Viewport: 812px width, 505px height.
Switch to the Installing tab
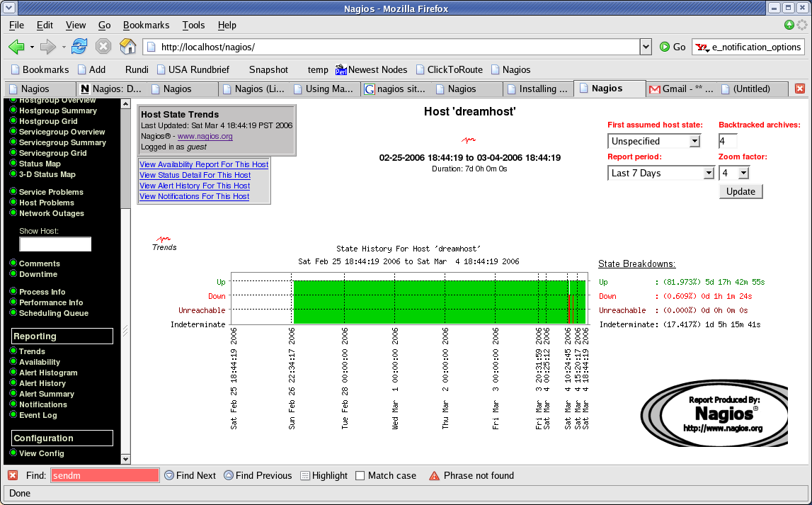pyautogui.click(x=538, y=89)
